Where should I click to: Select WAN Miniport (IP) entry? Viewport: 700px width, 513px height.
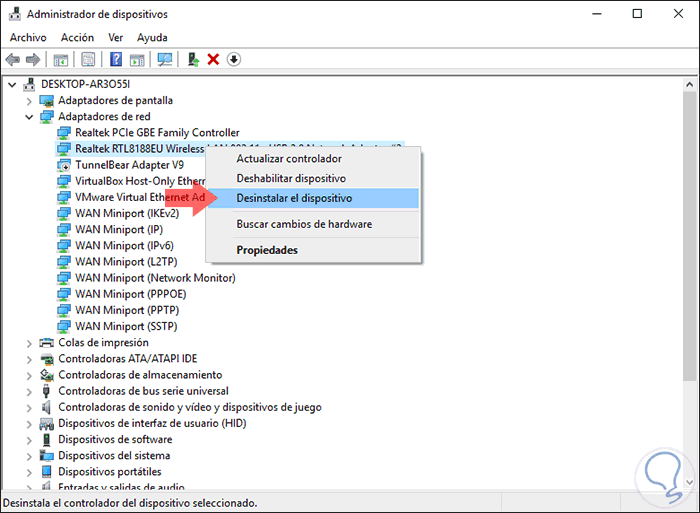click(119, 229)
